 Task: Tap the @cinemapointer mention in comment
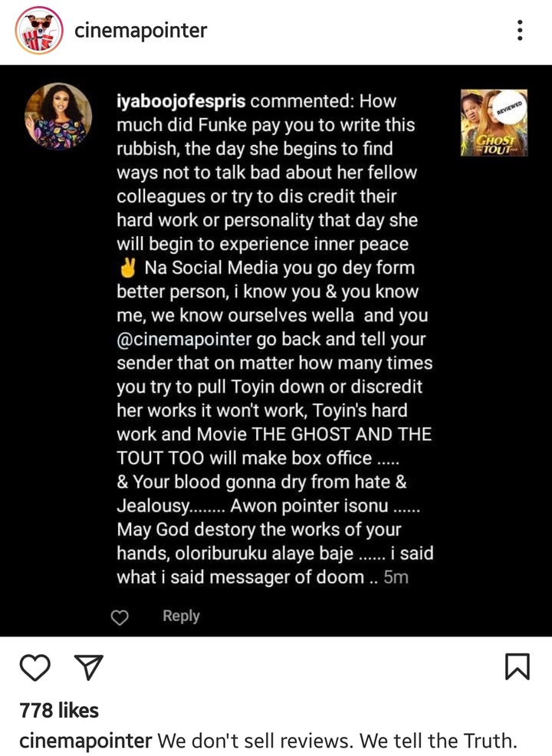click(x=184, y=339)
